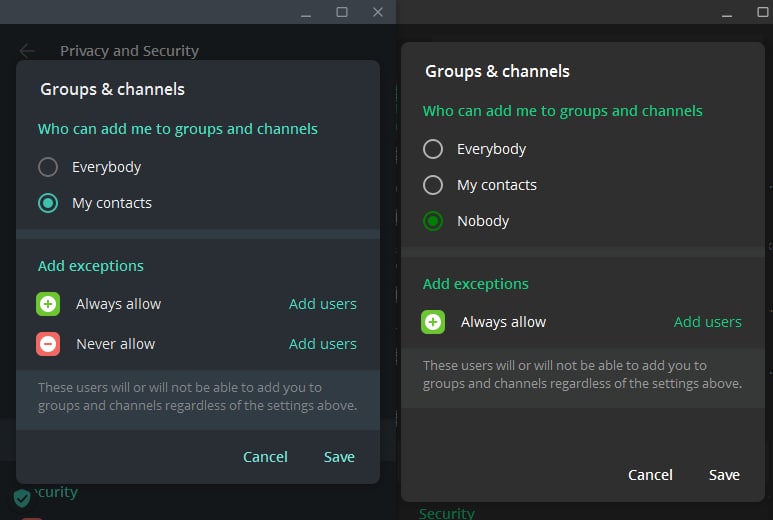Click green plus icon in left dialog

(48, 304)
